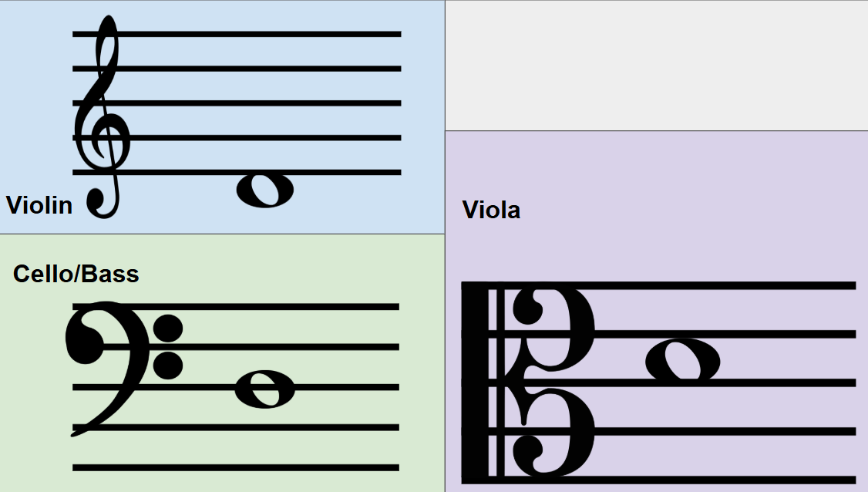Select the whole note on the viola staff
This screenshot has height=492, width=868.
click(682, 359)
